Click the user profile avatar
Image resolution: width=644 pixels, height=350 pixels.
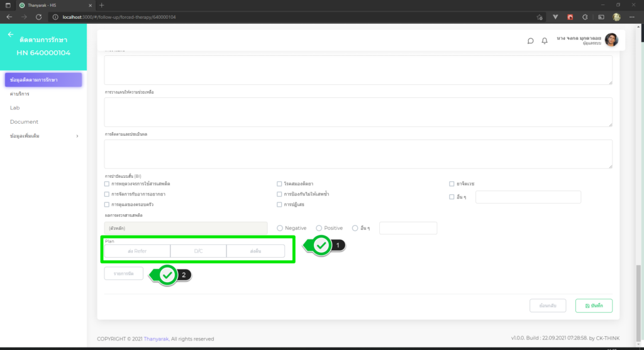point(611,40)
